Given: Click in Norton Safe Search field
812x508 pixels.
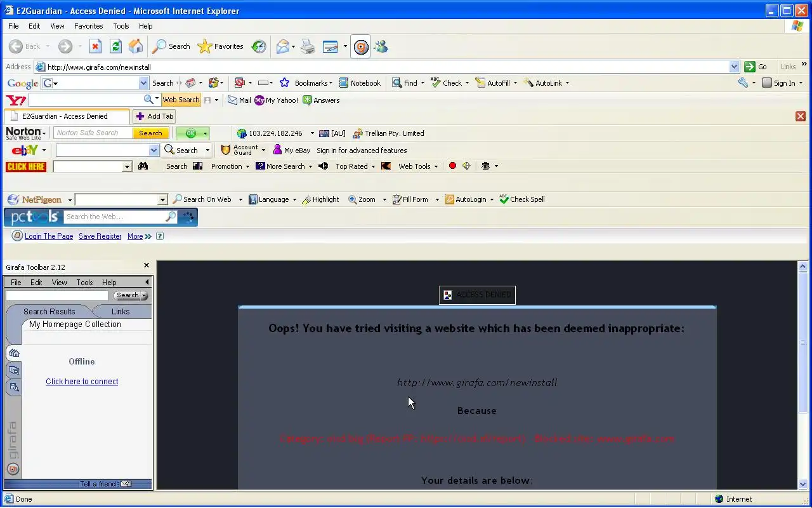Looking at the screenshot, I should tap(93, 133).
